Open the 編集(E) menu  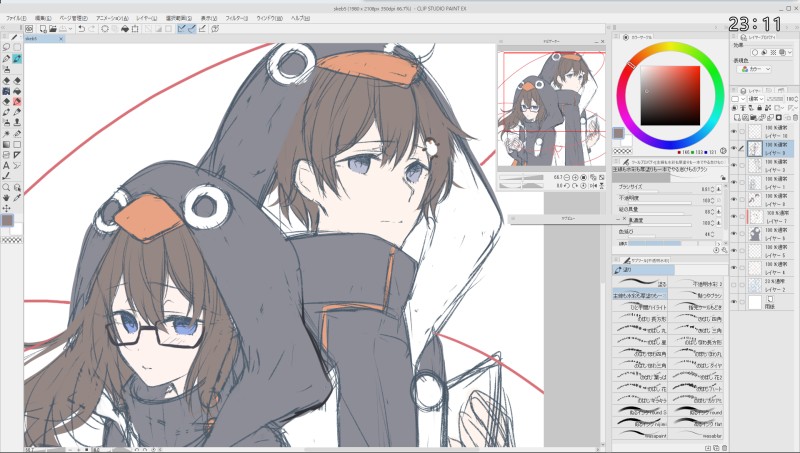(x=43, y=18)
